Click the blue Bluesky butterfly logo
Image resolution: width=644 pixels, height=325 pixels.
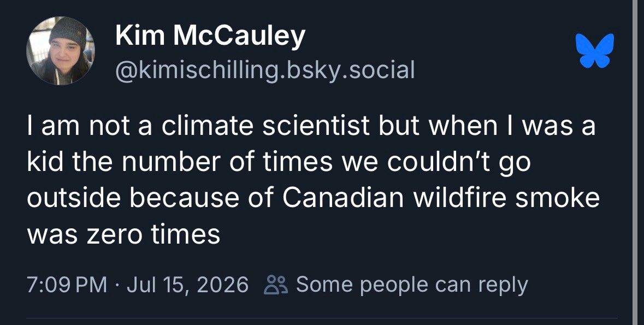(595, 51)
